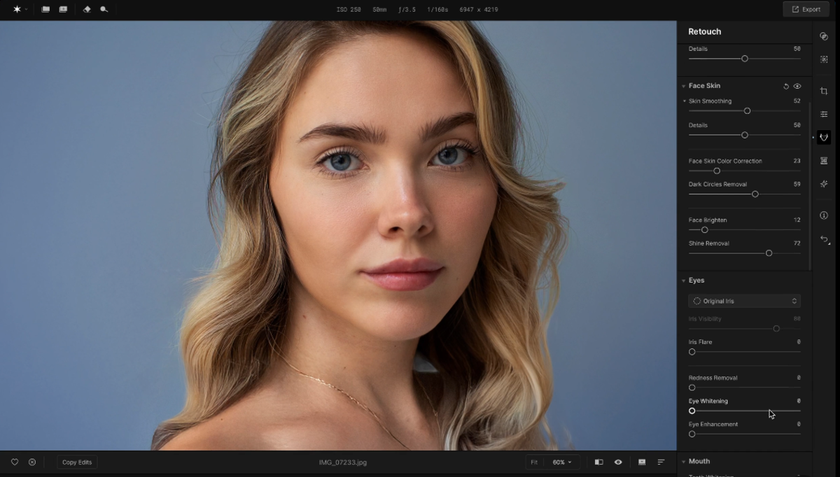
Task: Click the Copy Edits button
Action: click(x=77, y=462)
